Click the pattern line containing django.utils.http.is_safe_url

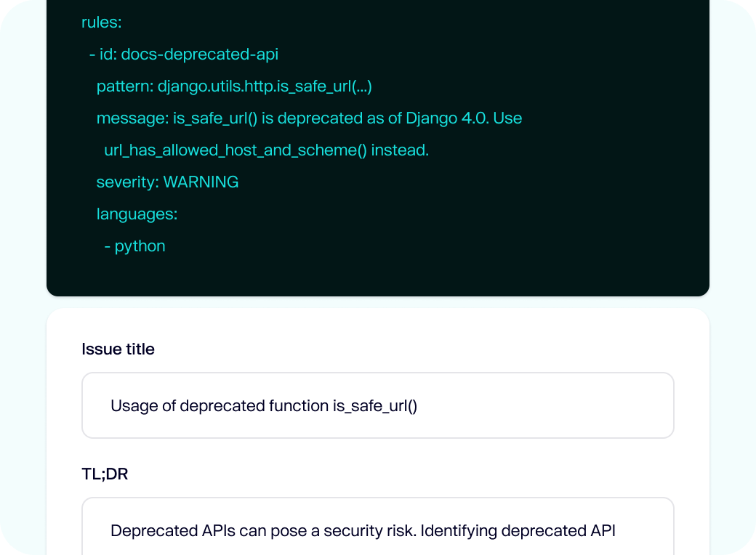pyautogui.click(x=233, y=86)
